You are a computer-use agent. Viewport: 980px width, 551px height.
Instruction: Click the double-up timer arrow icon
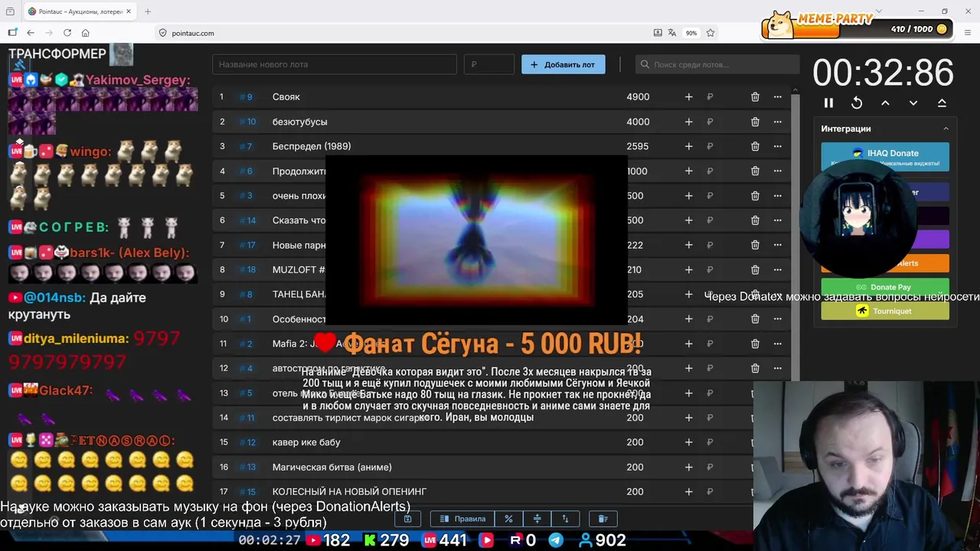click(x=942, y=103)
